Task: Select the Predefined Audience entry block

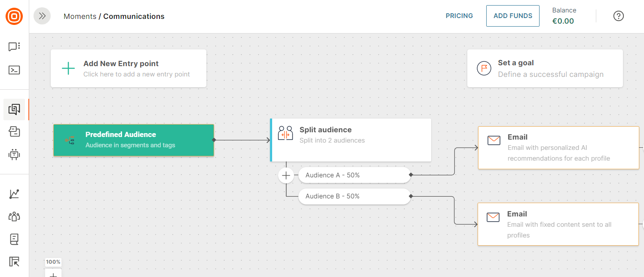Action: 134,140
